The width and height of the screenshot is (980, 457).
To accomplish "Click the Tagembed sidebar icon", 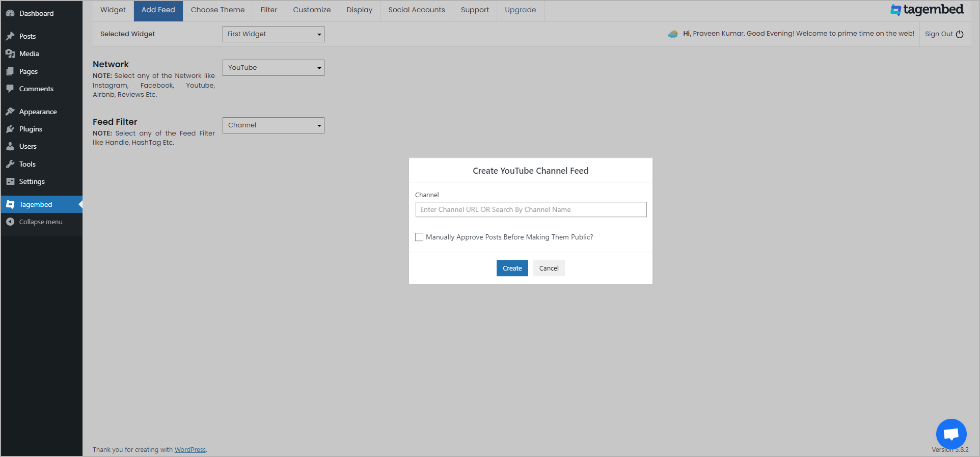I will (x=10, y=204).
